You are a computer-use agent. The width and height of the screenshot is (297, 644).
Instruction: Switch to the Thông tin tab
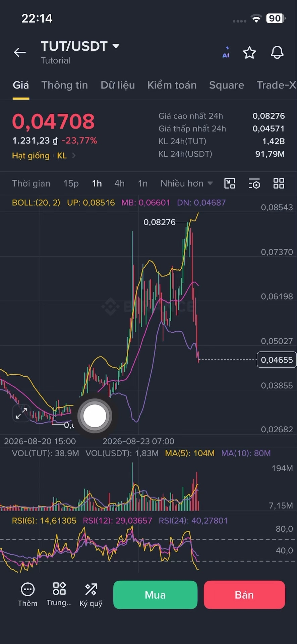[x=65, y=85]
